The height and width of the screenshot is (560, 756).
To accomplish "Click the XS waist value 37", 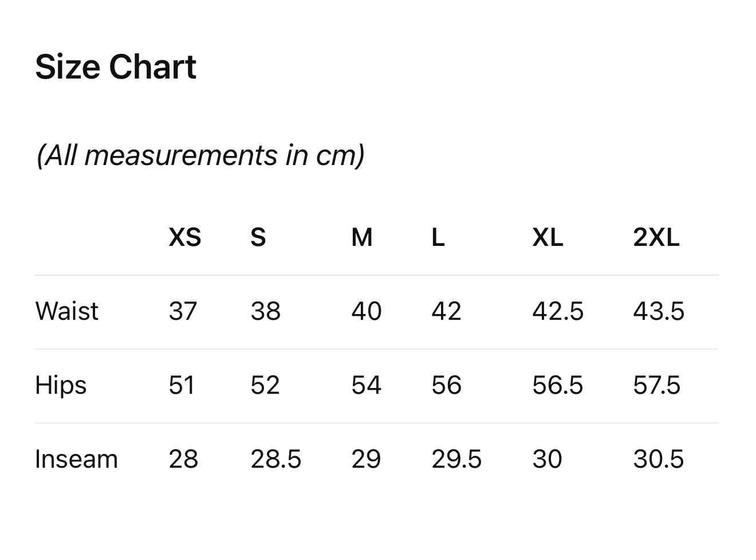I will [x=183, y=311].
